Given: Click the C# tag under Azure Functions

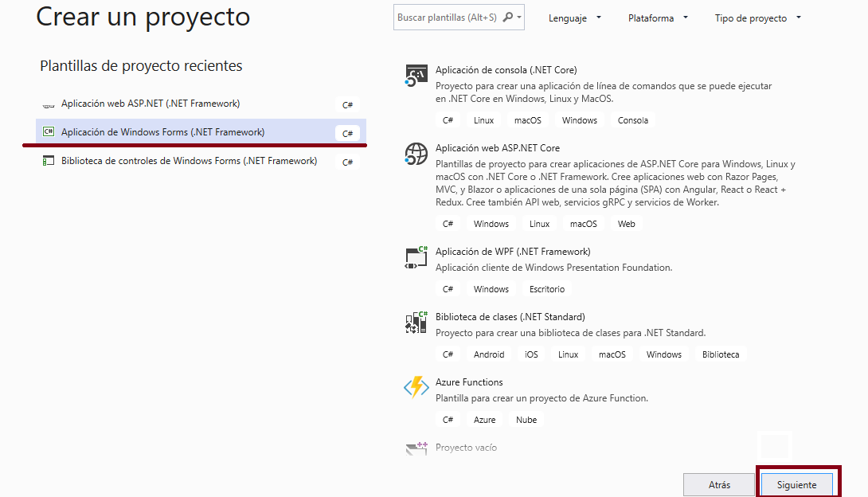Looking at the screenshot, I should pos(448,420).
